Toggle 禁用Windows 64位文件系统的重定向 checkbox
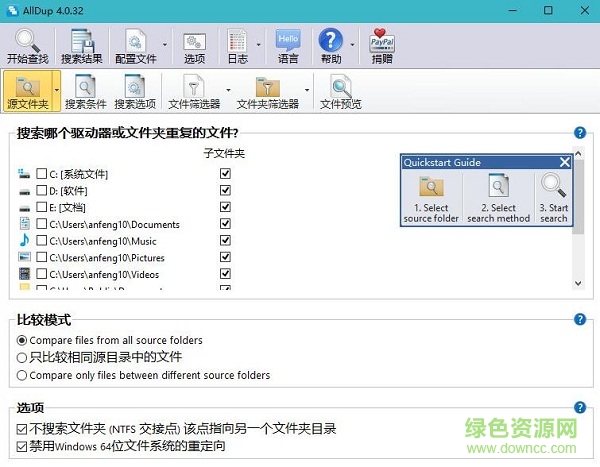This screenshot has width=600, height=467. (x=22, y=446)
